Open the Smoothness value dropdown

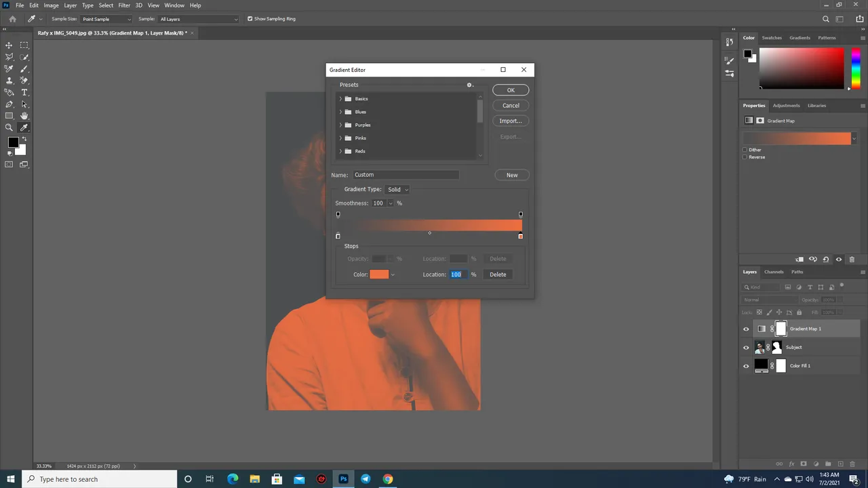391,203
